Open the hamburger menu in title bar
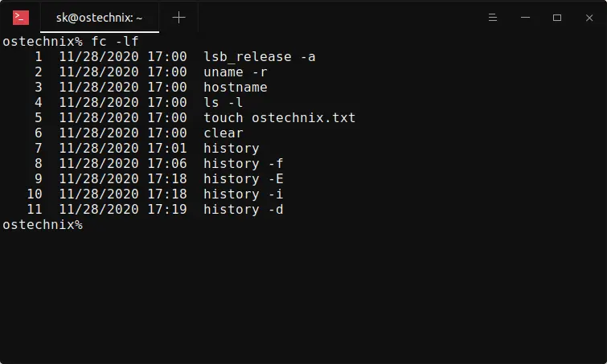This screenshot has height=364, width=607. point(492,18)
